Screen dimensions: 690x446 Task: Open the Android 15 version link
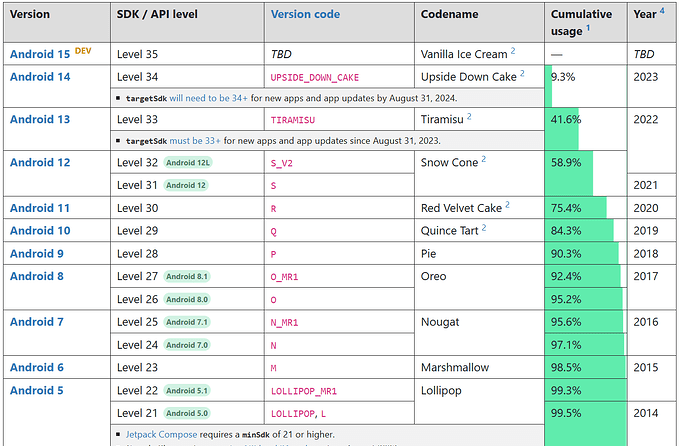click(x=40, y=53)
